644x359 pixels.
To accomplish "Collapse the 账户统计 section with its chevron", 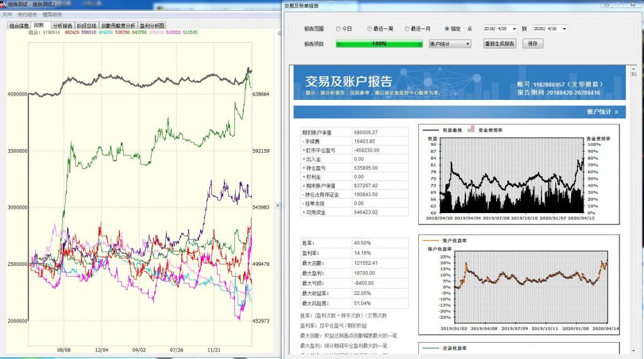I will [616, 112].
